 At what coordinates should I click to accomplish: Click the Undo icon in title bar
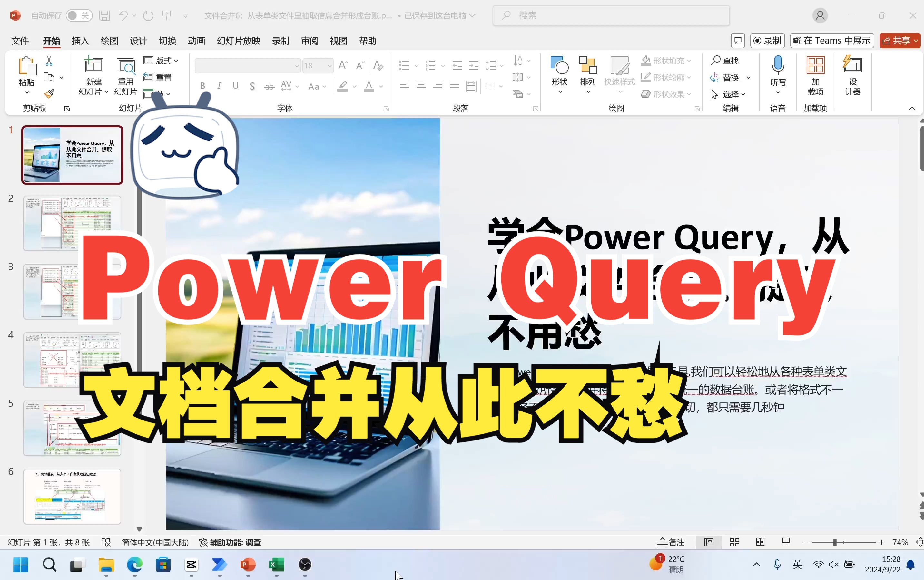(x=123, y=15)
